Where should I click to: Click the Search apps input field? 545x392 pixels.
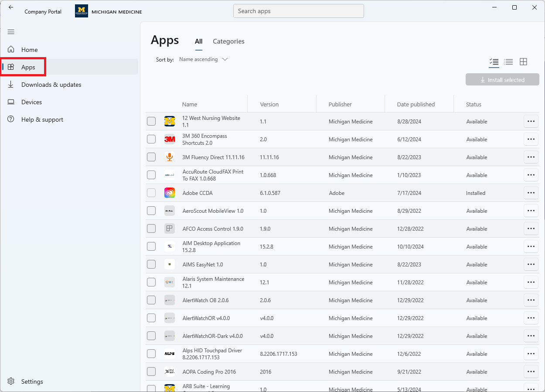[298, 11]
